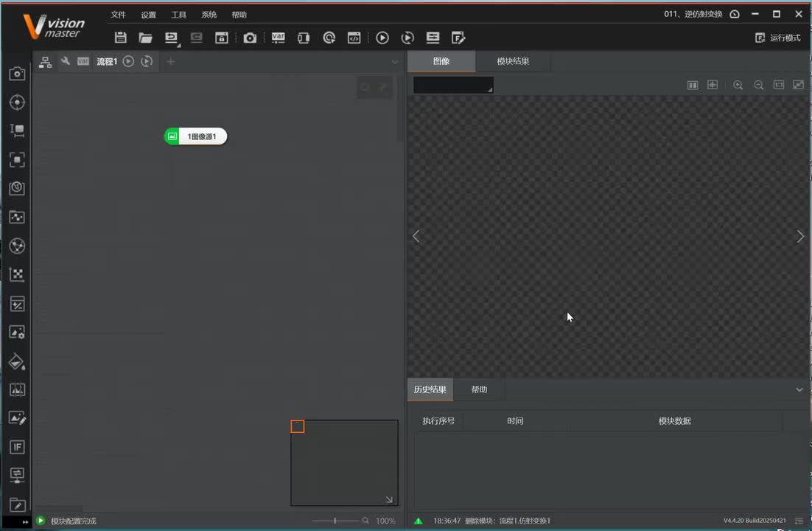Open the 系统 menu
Viewport: 812px width, 531px height.
pos(209,15)
